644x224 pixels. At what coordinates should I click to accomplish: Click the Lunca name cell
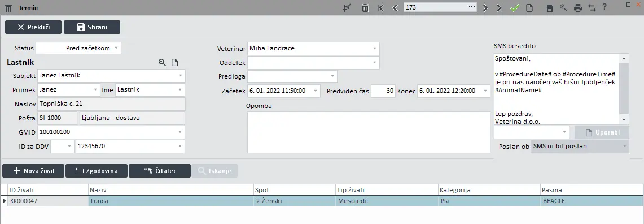point(171,201)
